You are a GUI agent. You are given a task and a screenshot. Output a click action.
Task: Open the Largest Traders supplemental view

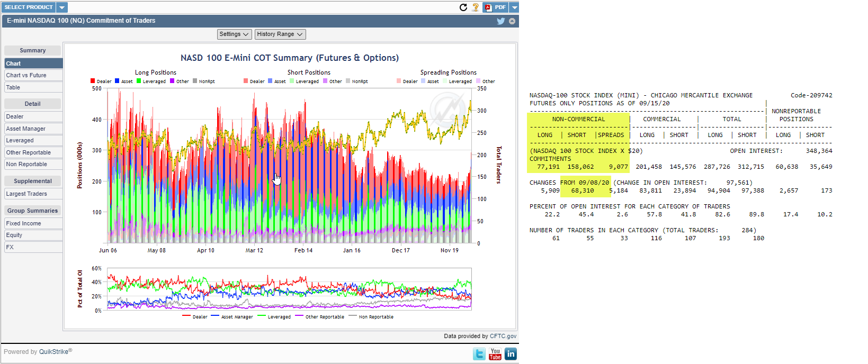click(33, 194)
